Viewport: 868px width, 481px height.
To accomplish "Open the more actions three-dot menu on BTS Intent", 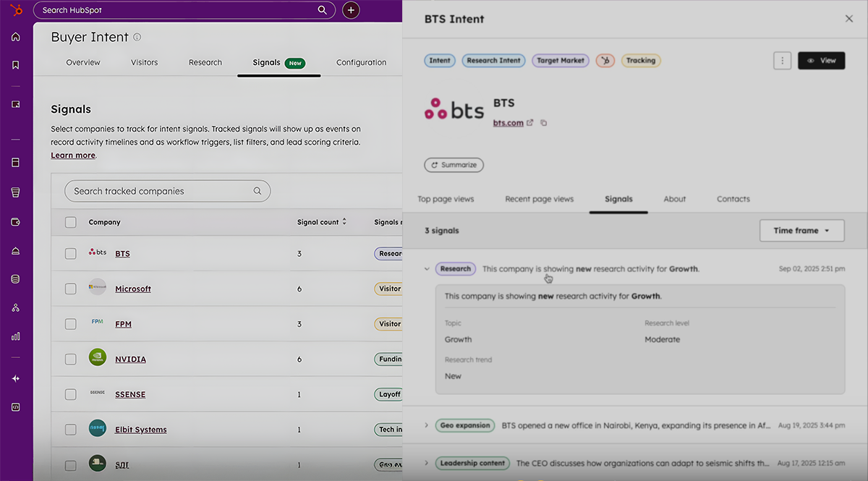I will pyautogui.click(x=782, y=60).
